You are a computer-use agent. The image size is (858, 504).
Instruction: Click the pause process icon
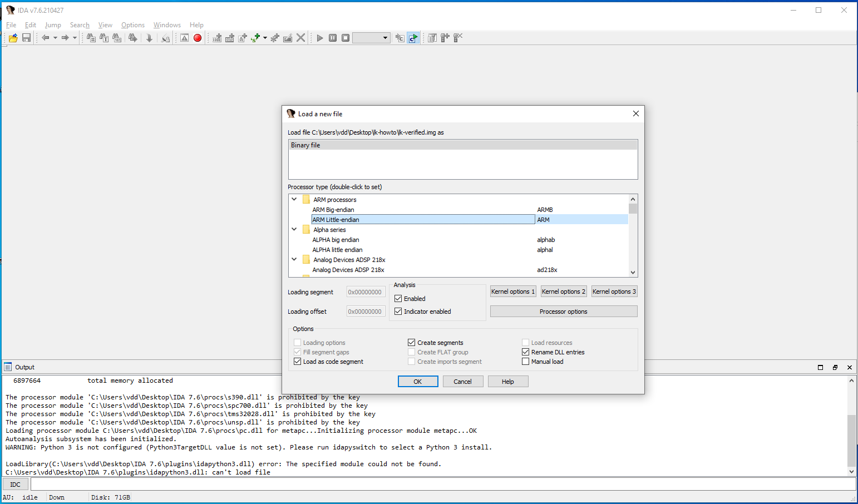pyautogui.click(x=333, y=38)
